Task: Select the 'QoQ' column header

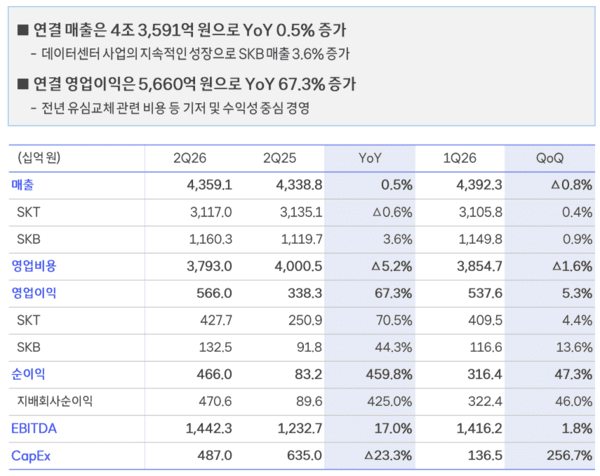Action: pos(549,158)
